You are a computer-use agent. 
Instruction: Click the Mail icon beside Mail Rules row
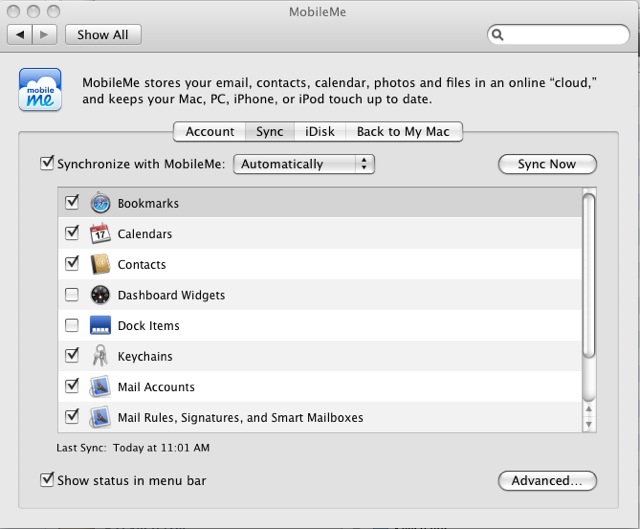(x=100, y=417)
